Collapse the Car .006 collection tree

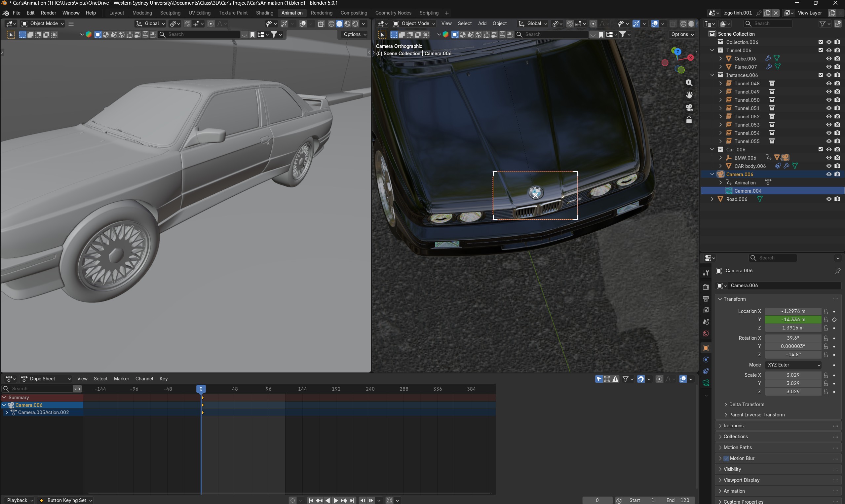click(x=712, y=149)
